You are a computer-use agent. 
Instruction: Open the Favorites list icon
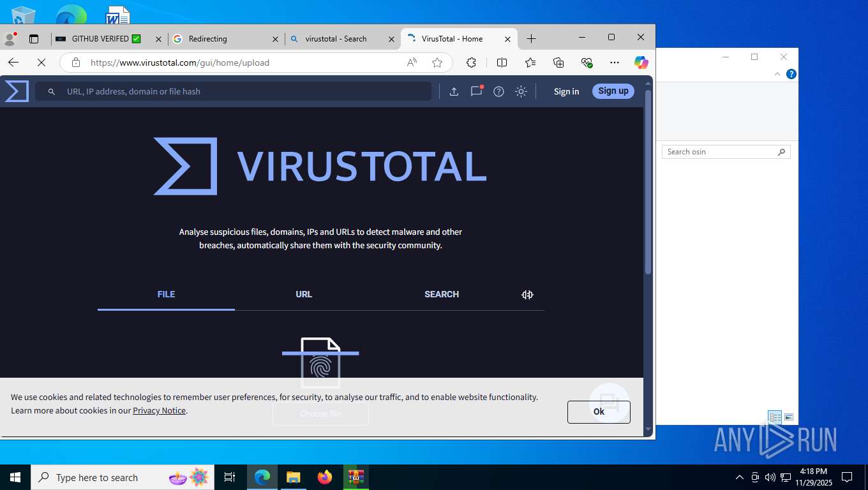pos(530,63)
